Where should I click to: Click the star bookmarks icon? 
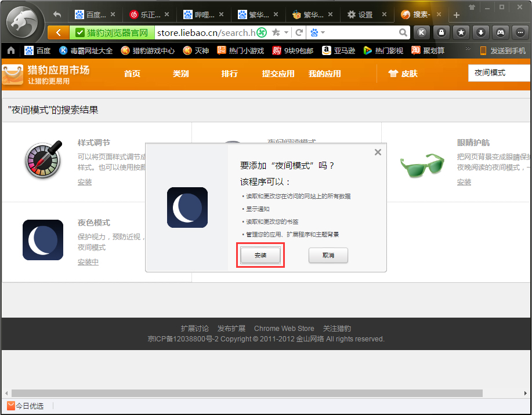461,33
